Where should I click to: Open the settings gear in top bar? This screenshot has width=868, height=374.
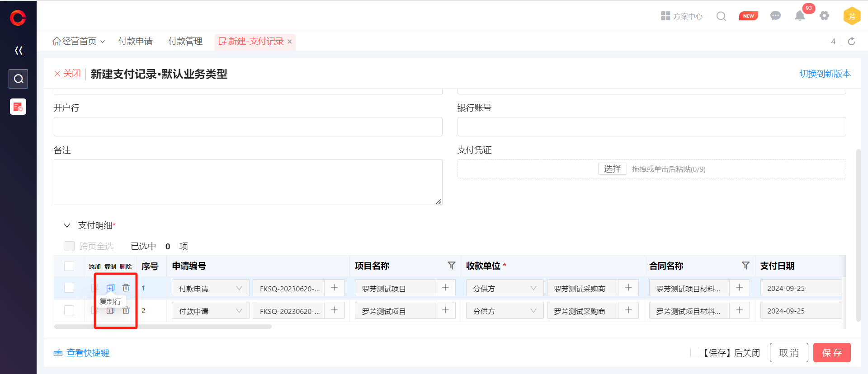pos(825,16)
